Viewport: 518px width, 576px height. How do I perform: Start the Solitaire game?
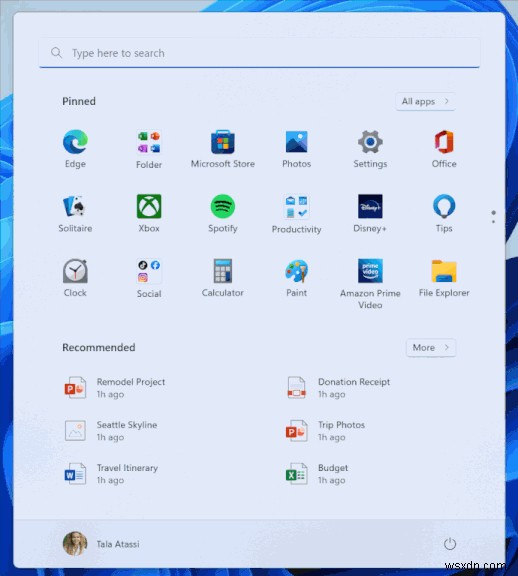(75, 213)
